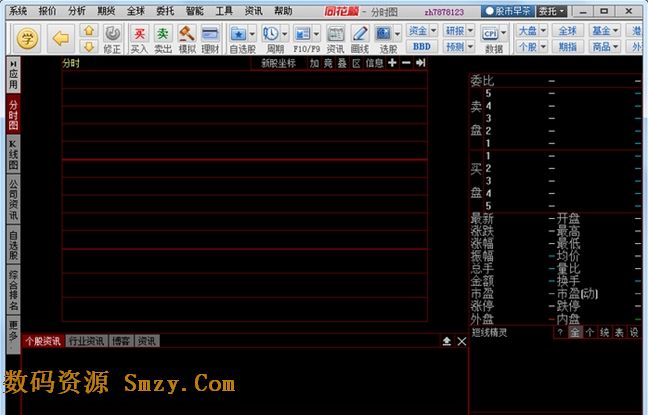This screenshot has width=648, height=415.
Task: Expand the 周期 dropdown arrow
Action: [x=285, y=33]
